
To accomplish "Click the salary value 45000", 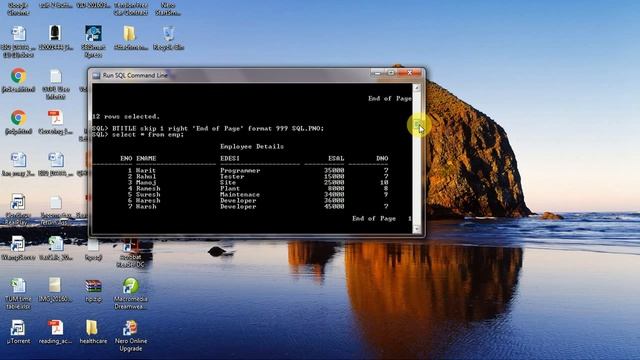I will pos(334,207).
